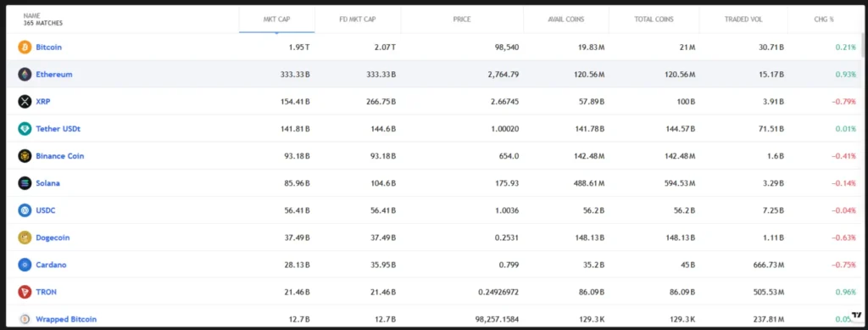
Task: Click Solana available coins 488.61 M
Action: pyautogui.click(x=589, y=182)
